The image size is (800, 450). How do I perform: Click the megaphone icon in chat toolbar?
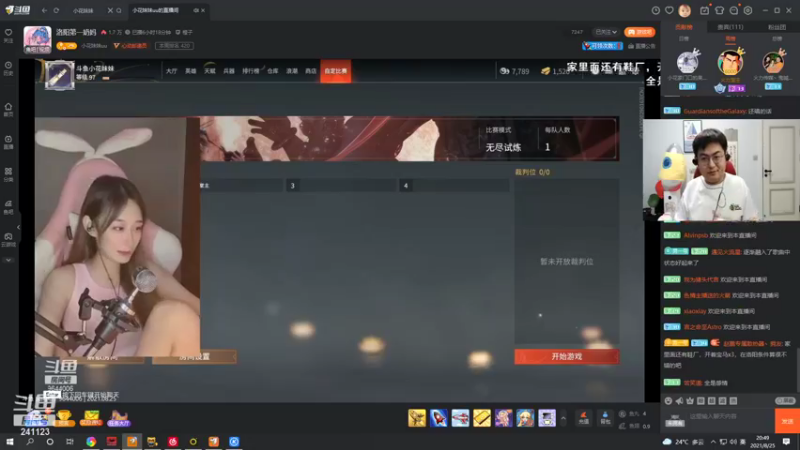click(679, 401)
